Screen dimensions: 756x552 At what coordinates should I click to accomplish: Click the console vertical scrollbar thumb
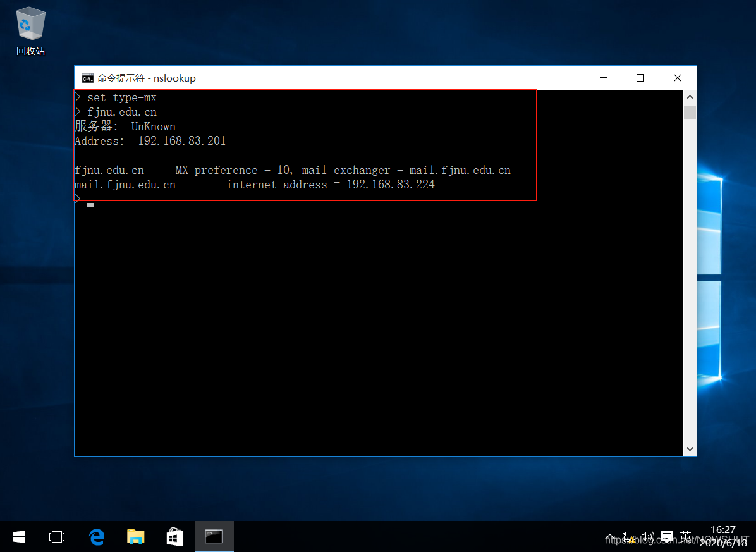[x=690, y=113]
